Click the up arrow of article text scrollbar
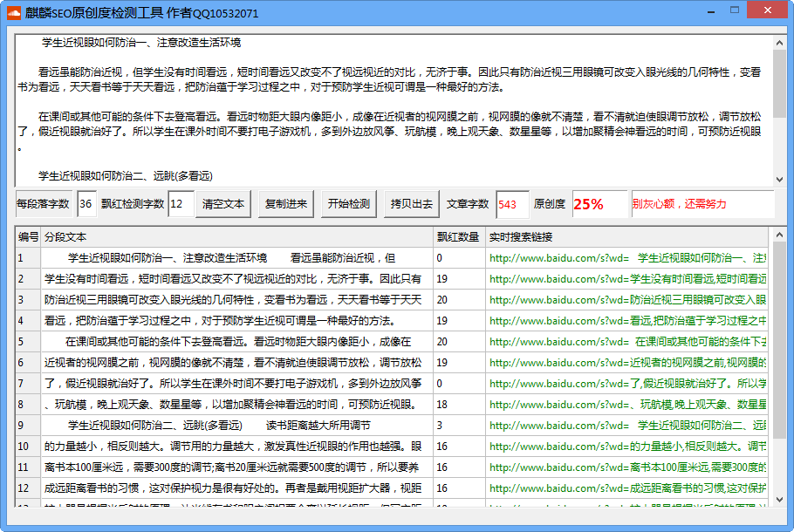794x532 pixels. [x=779, y=43]
